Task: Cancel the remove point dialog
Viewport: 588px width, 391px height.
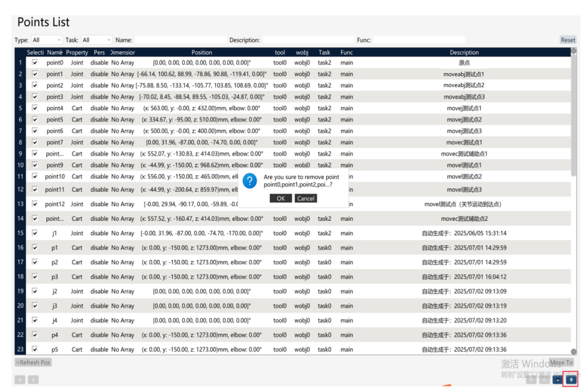Action: [x=306, y=198]
